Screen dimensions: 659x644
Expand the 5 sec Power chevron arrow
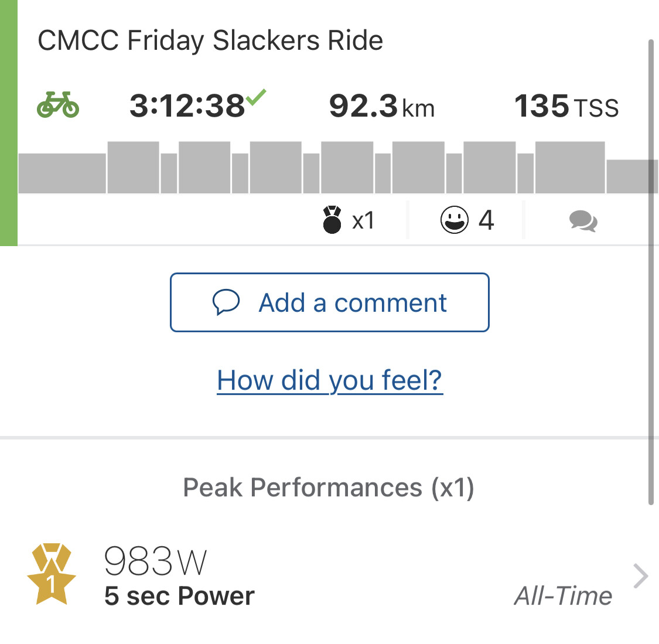pos(641,576)
